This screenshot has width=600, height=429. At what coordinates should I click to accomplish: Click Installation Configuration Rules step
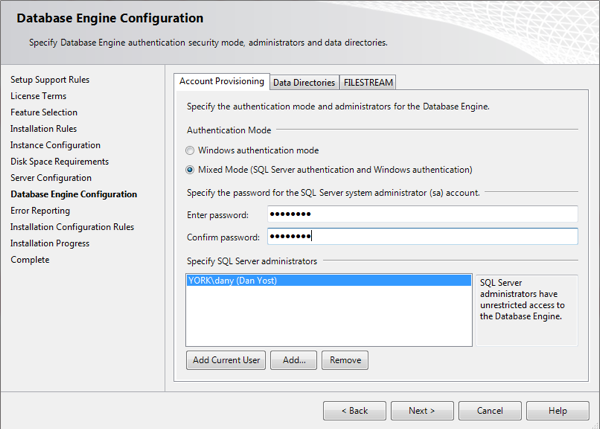pos(72,227)
